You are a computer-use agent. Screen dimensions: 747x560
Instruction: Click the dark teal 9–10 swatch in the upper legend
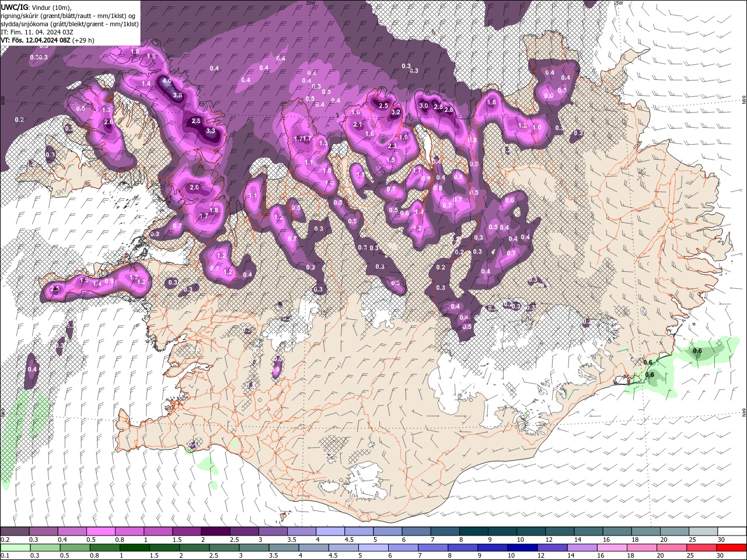pos(502,532)
